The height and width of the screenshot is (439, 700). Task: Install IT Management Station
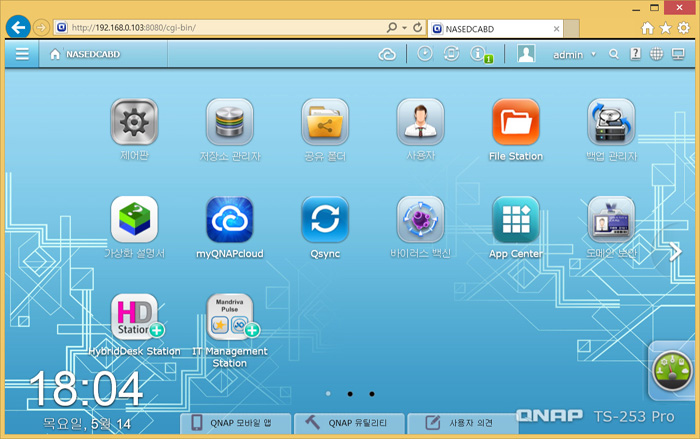[x=229, y=317]
